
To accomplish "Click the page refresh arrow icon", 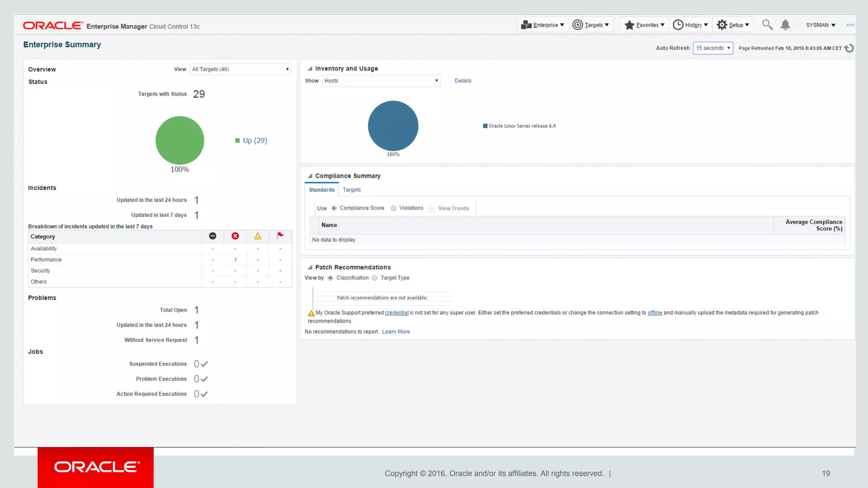I will pos(849,48).
